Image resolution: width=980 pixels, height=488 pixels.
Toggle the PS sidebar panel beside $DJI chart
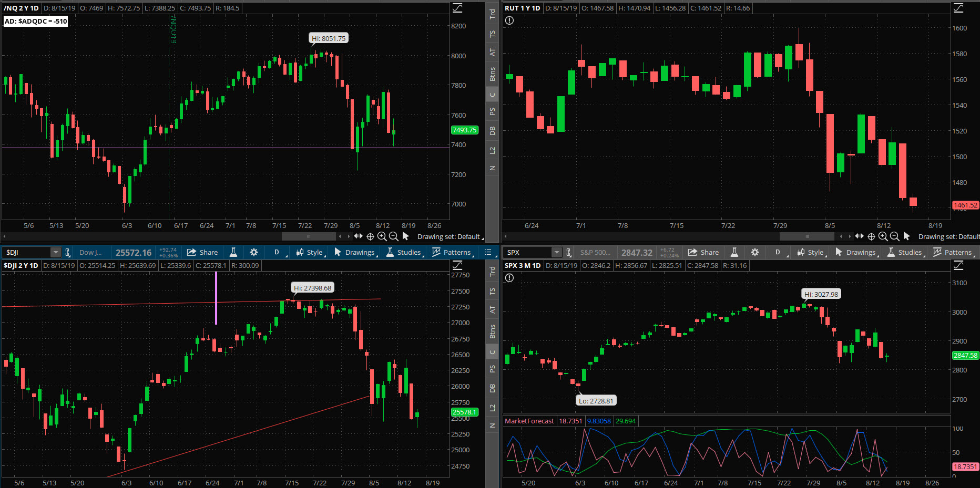coord(493,369)
